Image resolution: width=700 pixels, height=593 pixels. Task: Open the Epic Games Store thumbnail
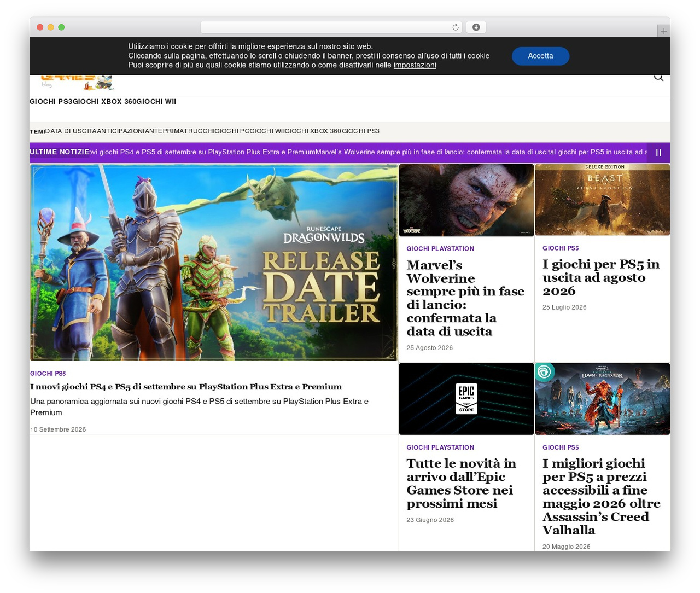[x=466, y=399]
